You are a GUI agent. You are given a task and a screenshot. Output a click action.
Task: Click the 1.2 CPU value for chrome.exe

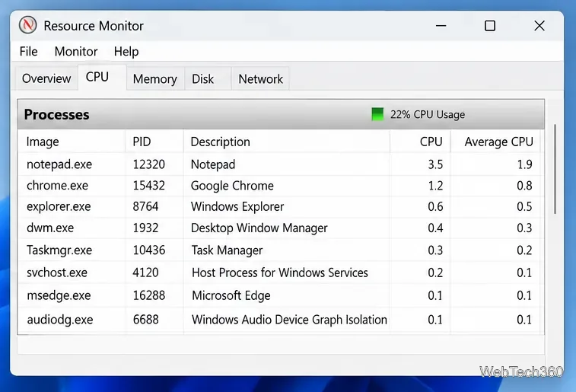point(435,186)
